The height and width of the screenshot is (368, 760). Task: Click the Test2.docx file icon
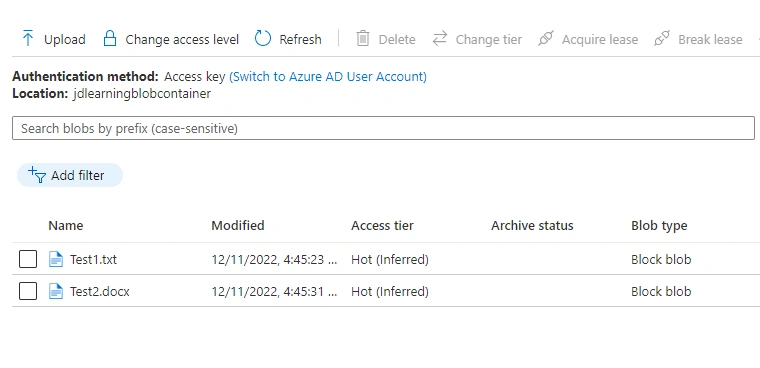[56, 291]
